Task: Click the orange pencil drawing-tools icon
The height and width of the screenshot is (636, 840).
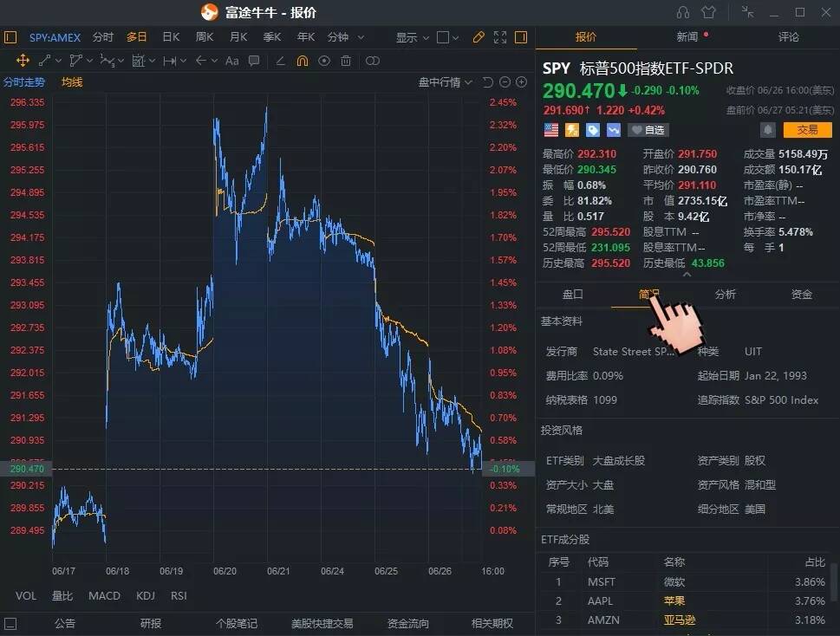Action: [x=479, y=37]
